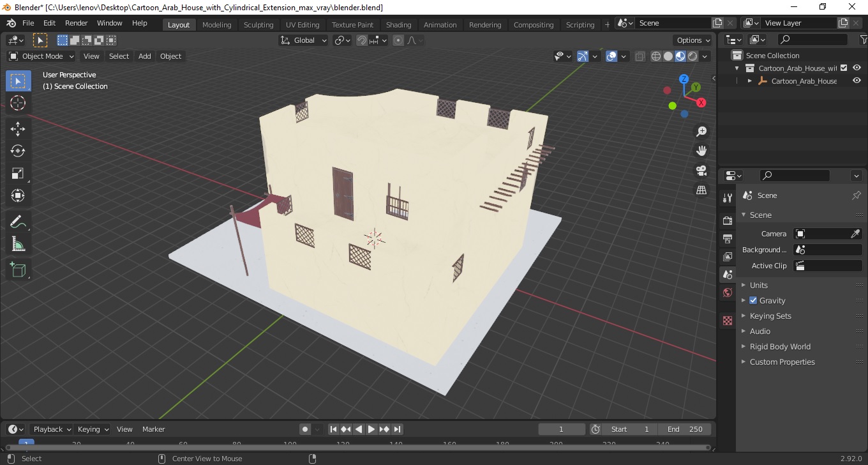
Task: Toggle viewport overlays display
Action: [611, 56]
